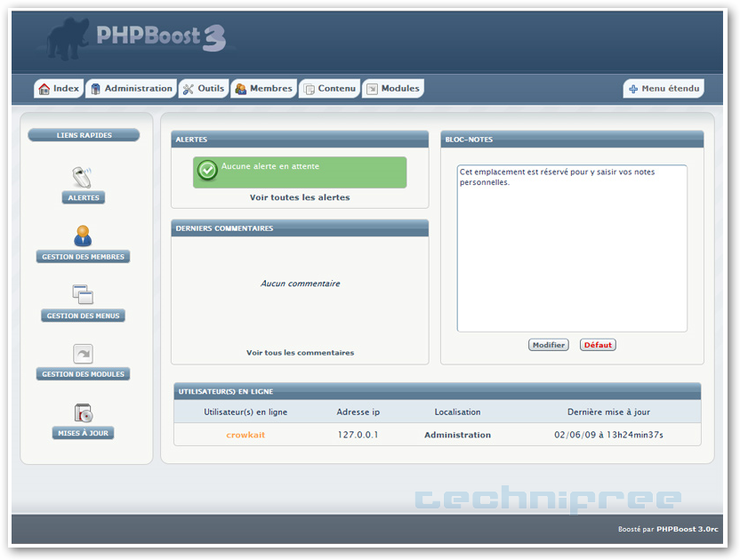Follow the Voir toutes les alertes link
This screenshot has height=560, width=740.
(299, 197)
